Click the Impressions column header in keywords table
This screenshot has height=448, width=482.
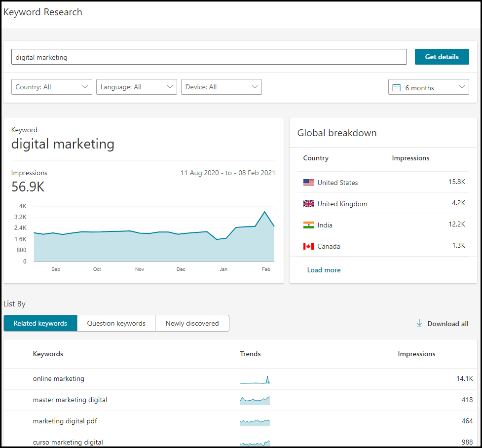coord(416,354)
